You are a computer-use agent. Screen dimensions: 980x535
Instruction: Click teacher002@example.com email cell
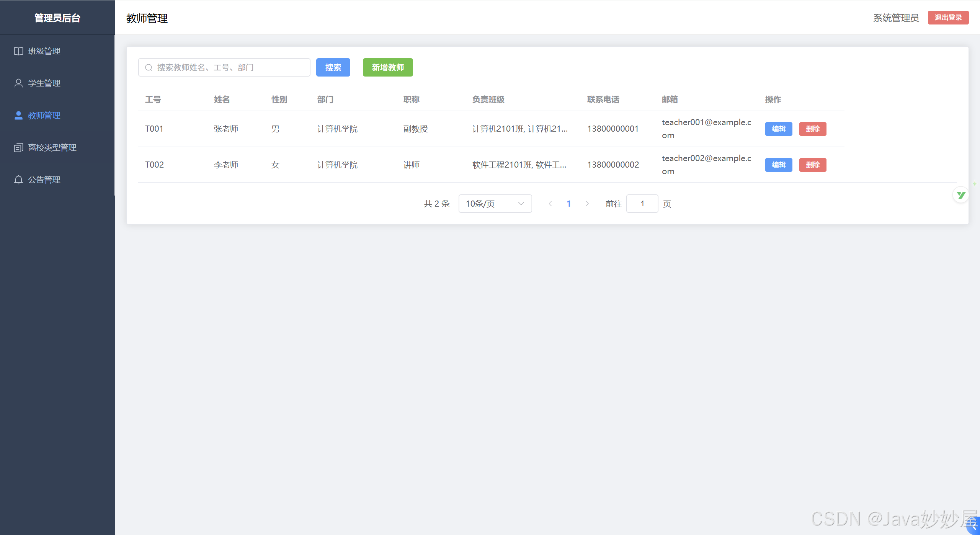coord(707,165)
